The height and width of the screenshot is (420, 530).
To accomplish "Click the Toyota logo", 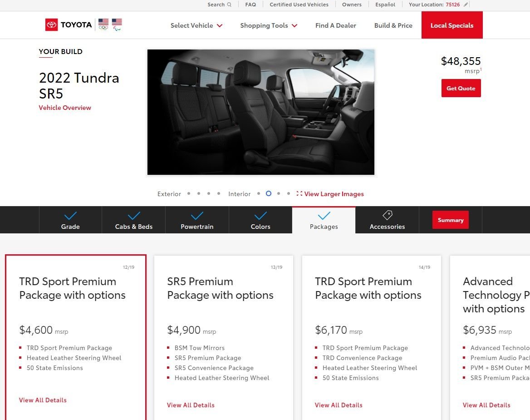I will pos(69,25).
